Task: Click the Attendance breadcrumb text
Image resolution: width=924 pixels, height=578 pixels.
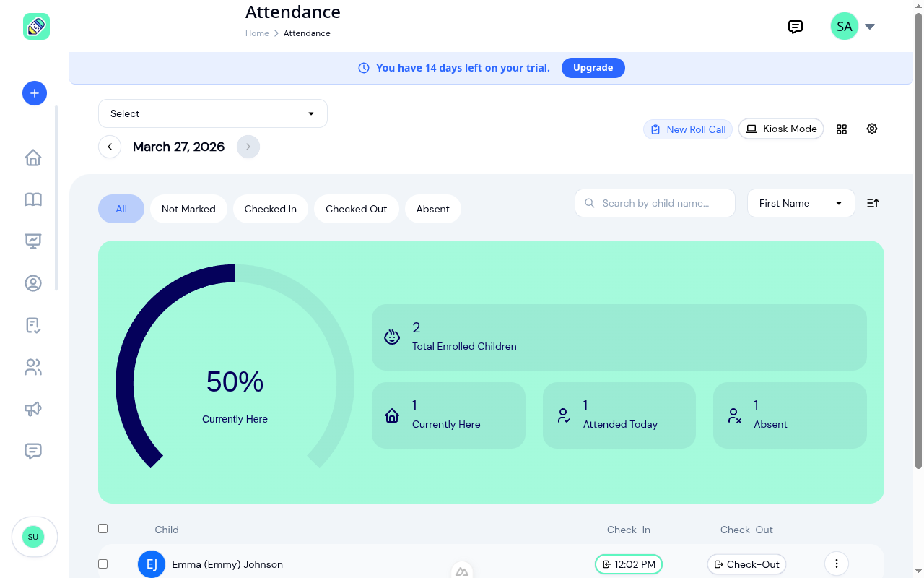Action: (307, 33)
